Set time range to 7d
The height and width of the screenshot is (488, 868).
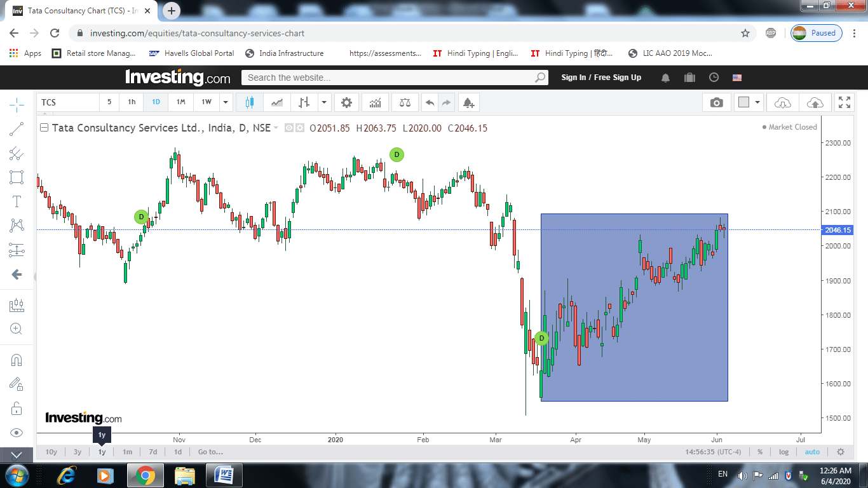pos(153,452)
